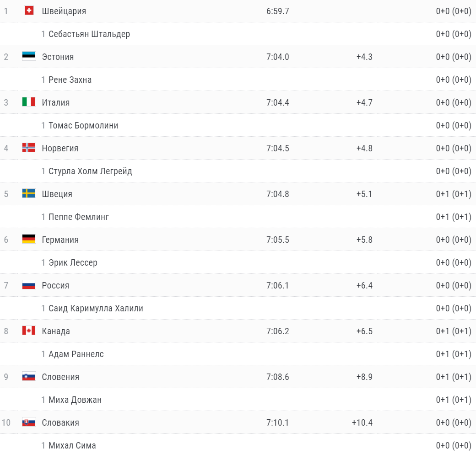Click the Estonia flag icon
Image resolution: width=476 pixels, height=454 pixels.
tap(29, 56)
